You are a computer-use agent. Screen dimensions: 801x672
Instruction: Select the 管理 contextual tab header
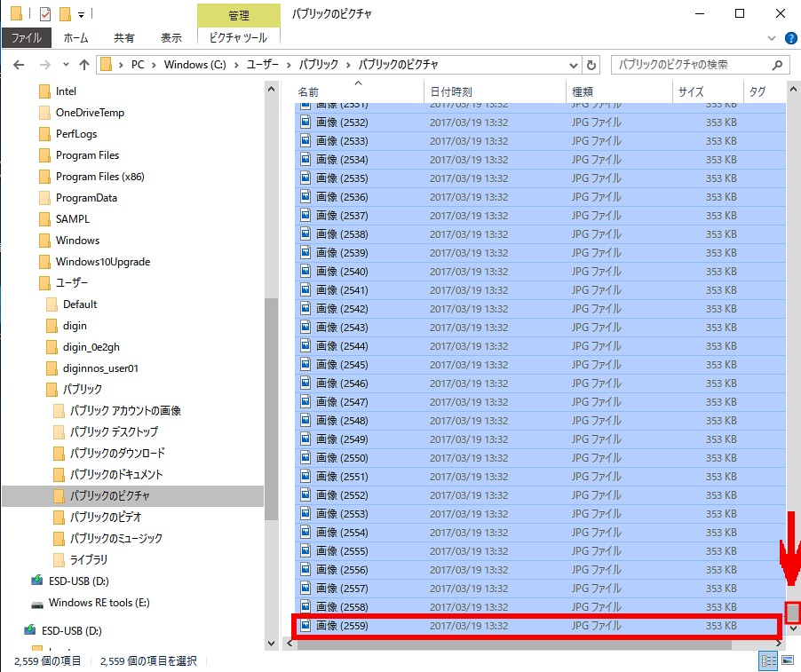239,16
